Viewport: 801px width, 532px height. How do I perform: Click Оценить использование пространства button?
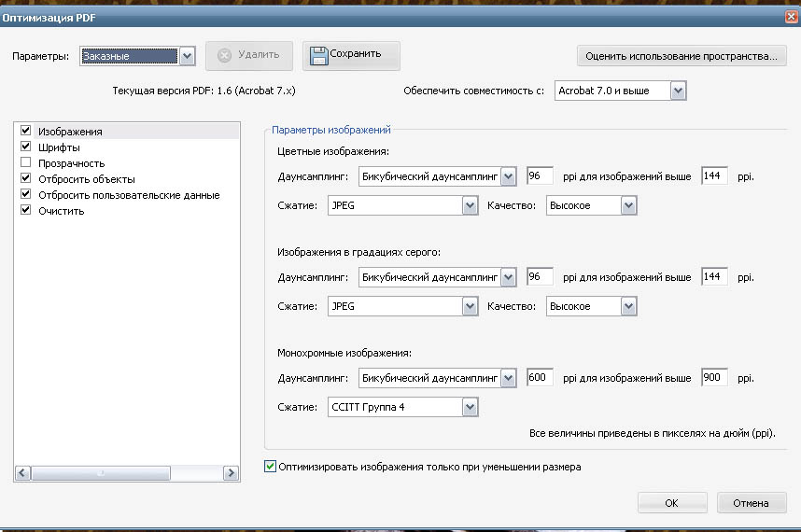point(682,56)
